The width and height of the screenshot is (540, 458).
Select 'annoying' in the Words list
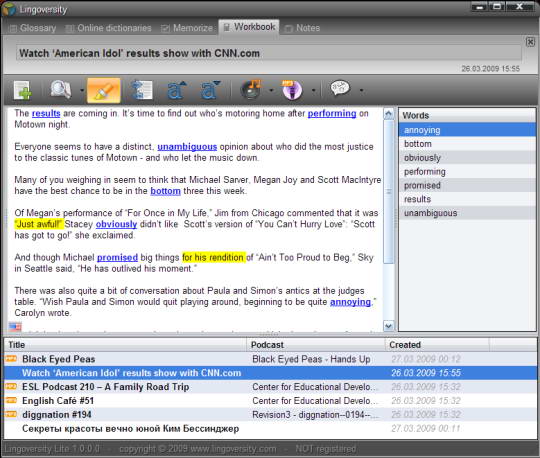point(467,130)
